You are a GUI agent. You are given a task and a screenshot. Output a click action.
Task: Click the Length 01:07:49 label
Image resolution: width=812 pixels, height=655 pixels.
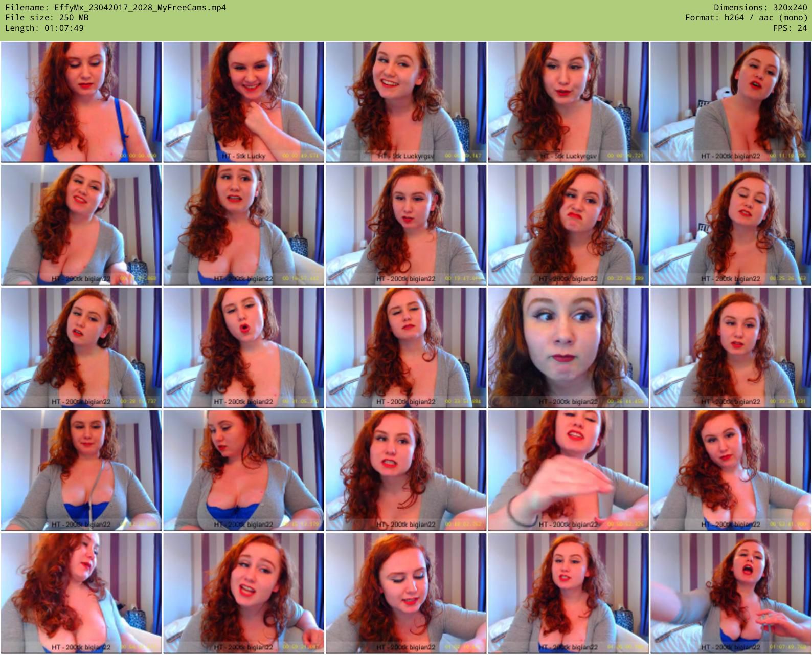point(44,28)
